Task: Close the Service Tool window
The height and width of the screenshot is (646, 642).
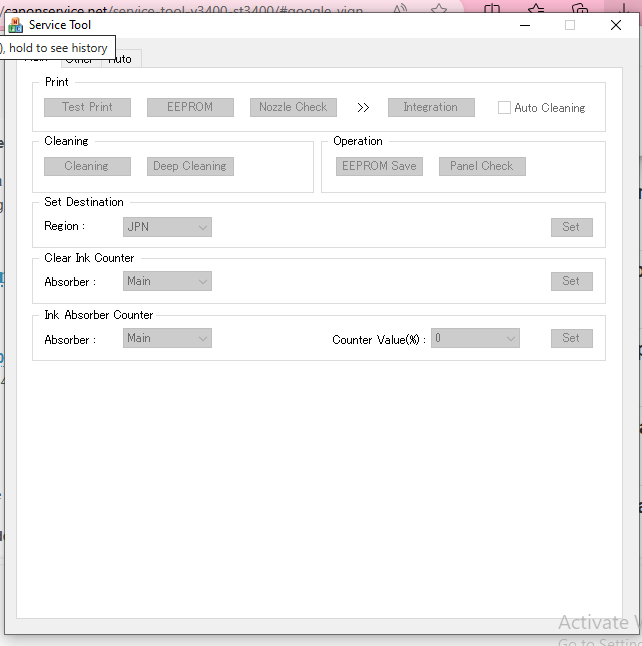Action: (615, 25)
